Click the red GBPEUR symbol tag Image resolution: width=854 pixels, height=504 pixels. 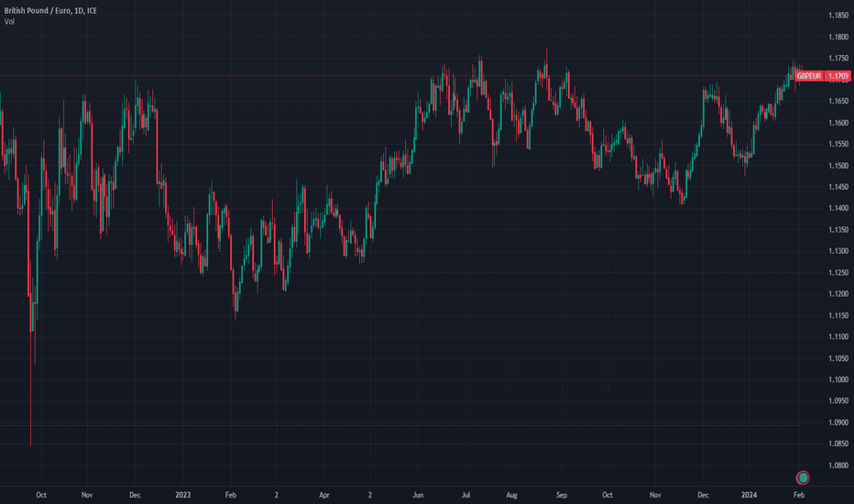(809, 76)
